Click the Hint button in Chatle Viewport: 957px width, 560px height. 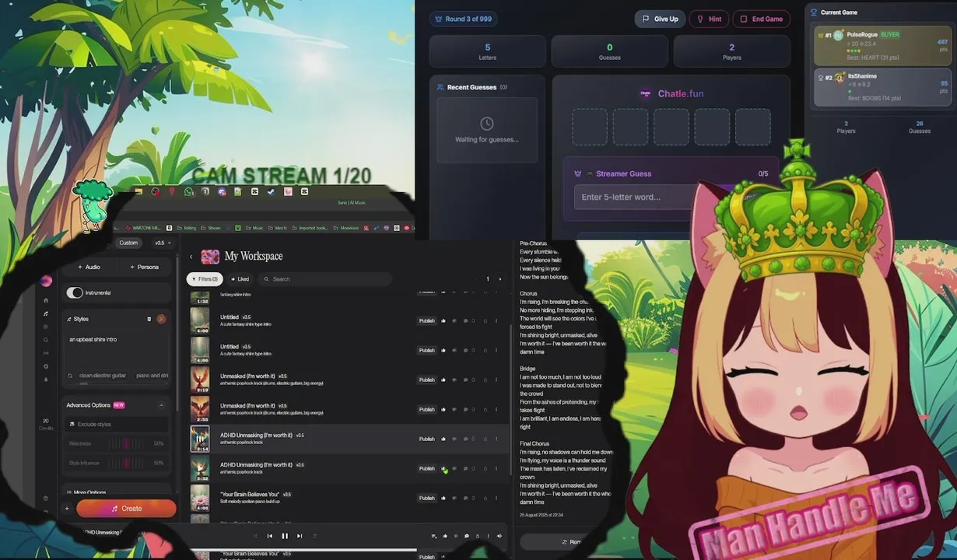(709, 19)
